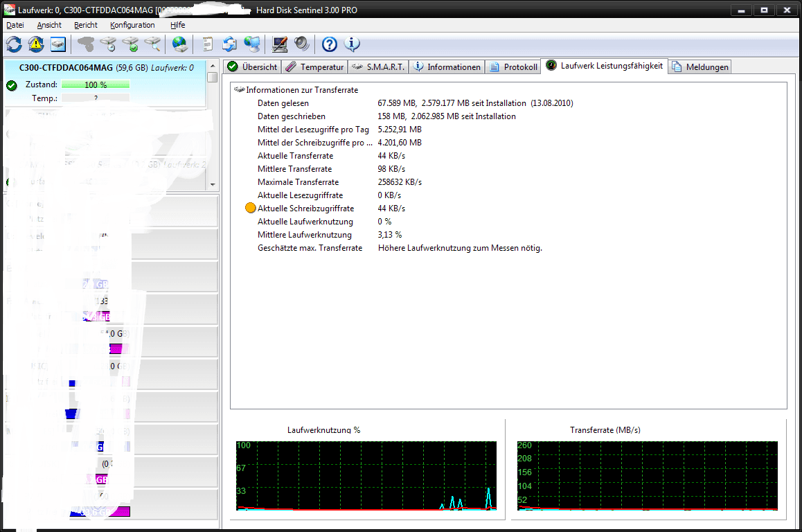Click the 258632 KB/s value
802x532 pixels.
tap(400, 182)
